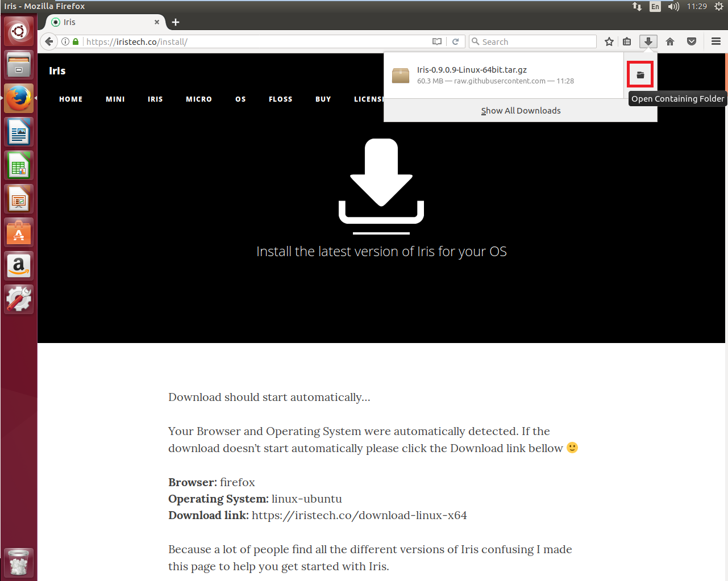Image resolution: width=728 pixels, height=581 pixels.
Task: Click Firefox icon in launcher
Action: pyautogui.click(x=19, y=98)
